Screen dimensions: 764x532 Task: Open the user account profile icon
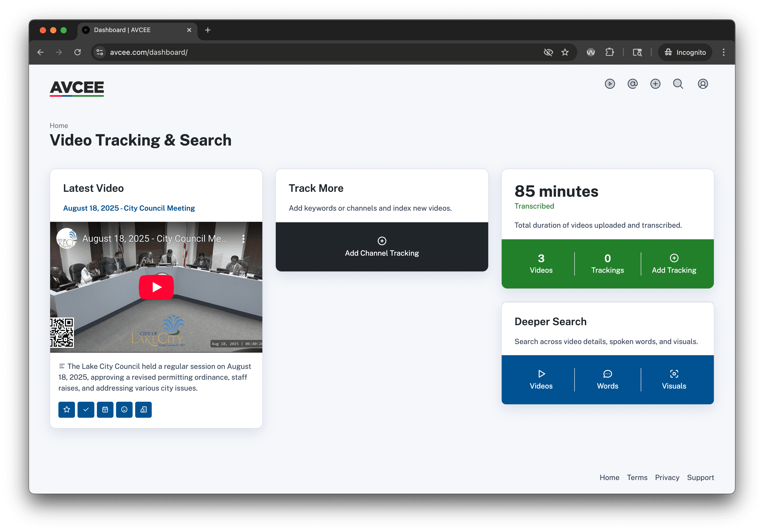(x=702, y=84)
